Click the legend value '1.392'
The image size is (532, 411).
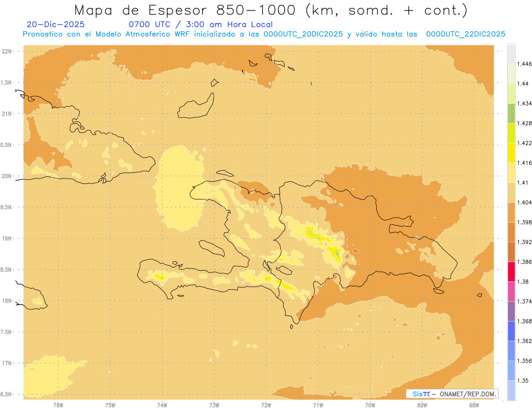[524, 242]
